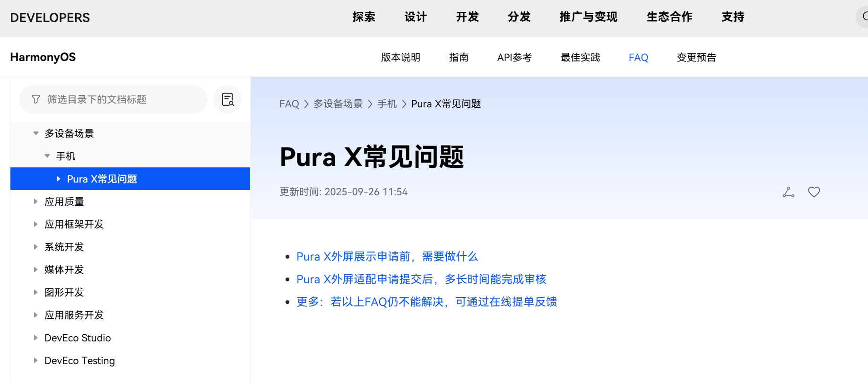Expand the Pura X常见问题 arrow in sidebar

pyautogui.click(x=58, y=179)
